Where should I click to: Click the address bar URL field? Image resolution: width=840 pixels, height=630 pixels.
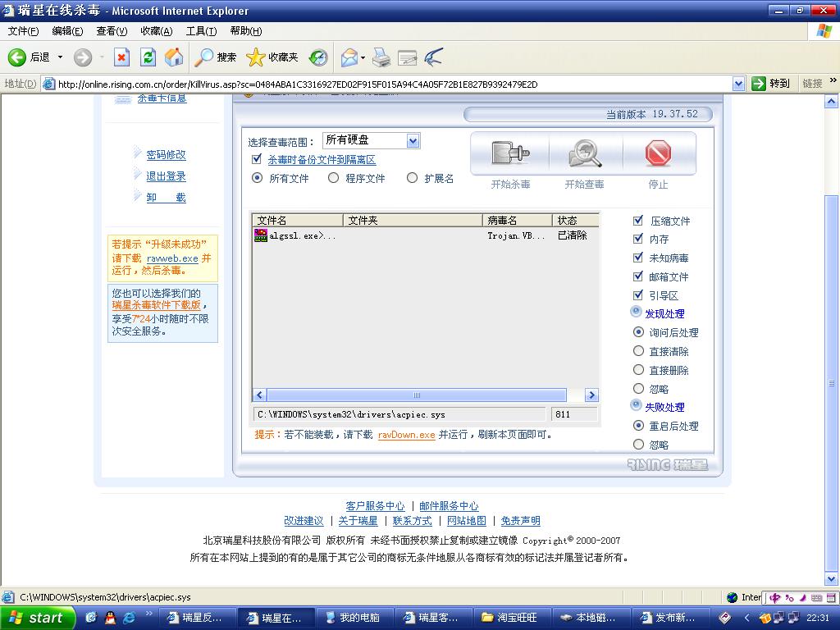pos(394,84)
